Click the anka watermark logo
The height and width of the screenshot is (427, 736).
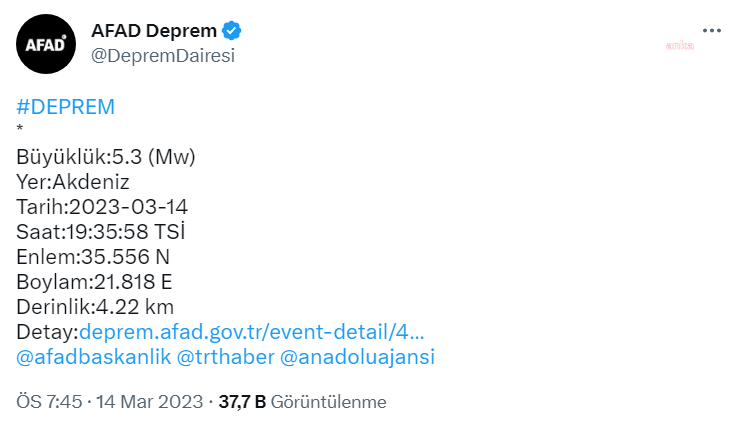coord(680,45)
